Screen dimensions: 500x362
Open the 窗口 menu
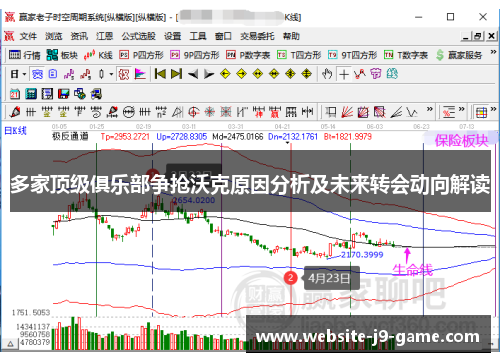[223, 36]
